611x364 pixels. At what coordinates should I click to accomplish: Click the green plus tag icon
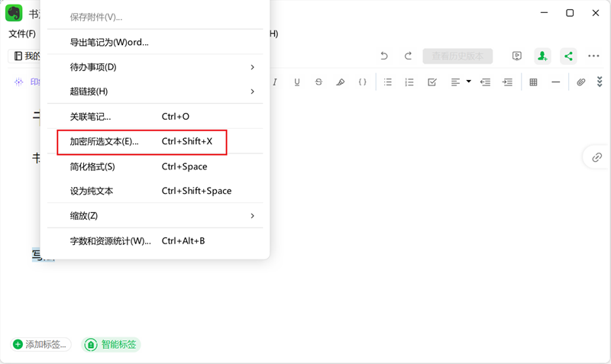click(x=18, y=344)
